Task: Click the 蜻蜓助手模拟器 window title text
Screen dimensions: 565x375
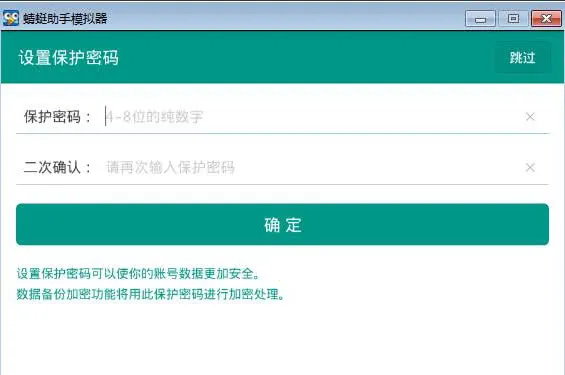Action: 65,18
